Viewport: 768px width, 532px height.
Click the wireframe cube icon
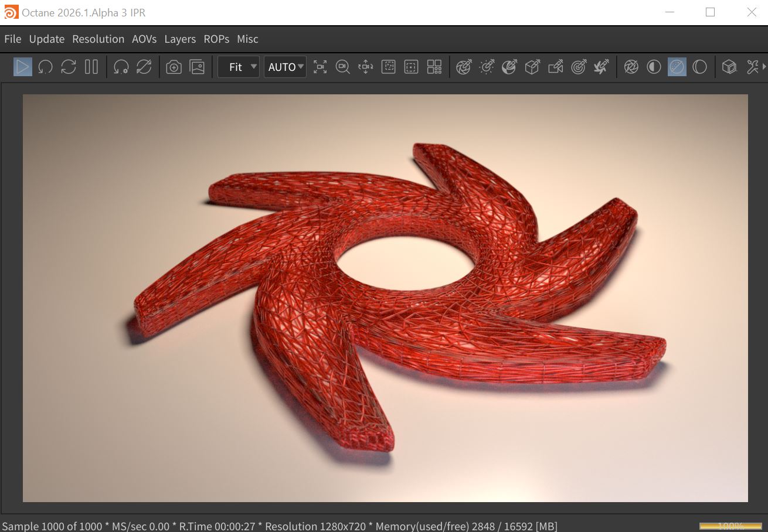point(729,67)
